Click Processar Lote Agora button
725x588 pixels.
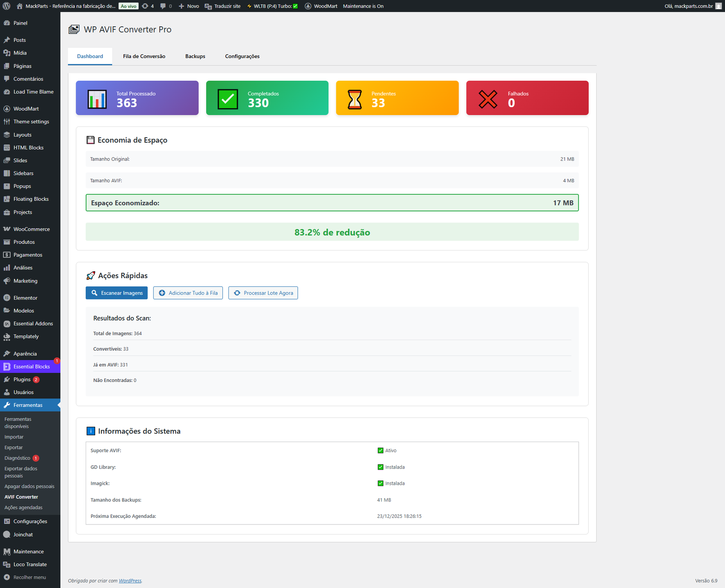263,293
